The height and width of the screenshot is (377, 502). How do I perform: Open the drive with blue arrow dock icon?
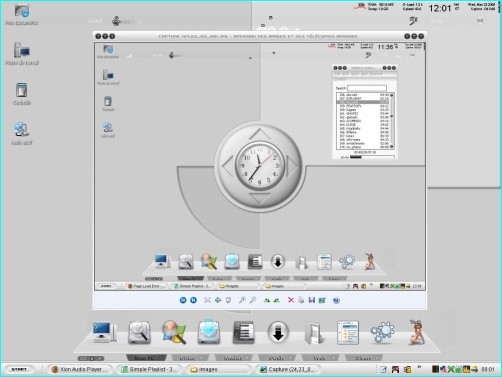[209, 332]
